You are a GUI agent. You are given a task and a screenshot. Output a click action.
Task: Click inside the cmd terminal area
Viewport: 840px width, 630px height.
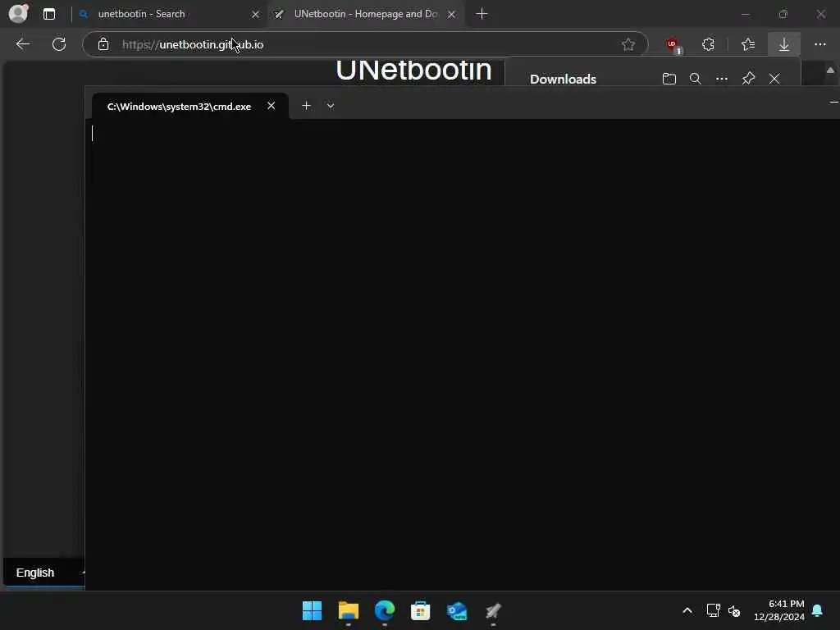[463, 354]
